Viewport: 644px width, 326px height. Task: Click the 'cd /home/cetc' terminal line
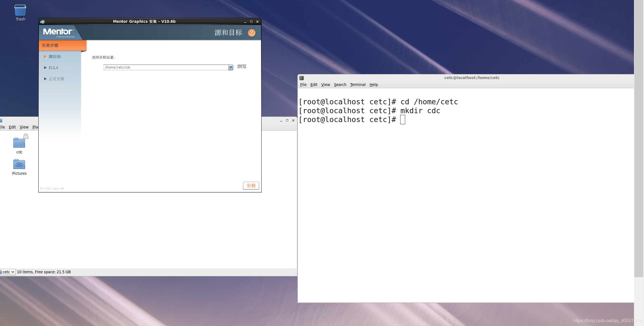[x=379, y=102]
